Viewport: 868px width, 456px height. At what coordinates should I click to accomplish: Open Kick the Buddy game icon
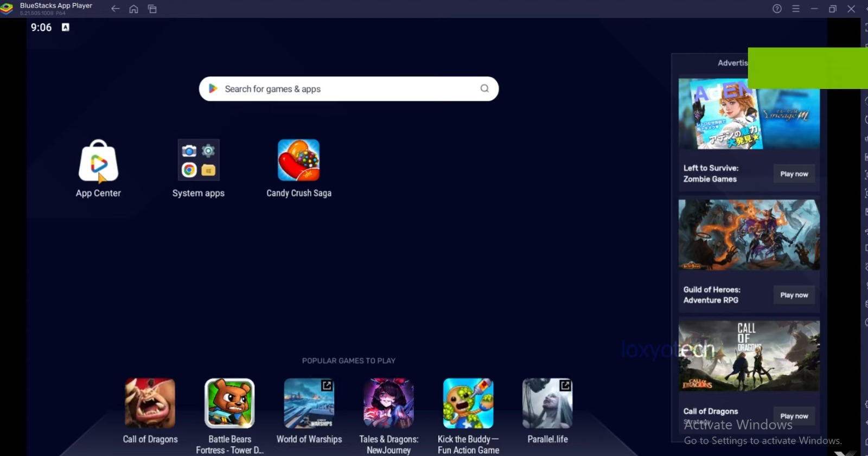468,403
